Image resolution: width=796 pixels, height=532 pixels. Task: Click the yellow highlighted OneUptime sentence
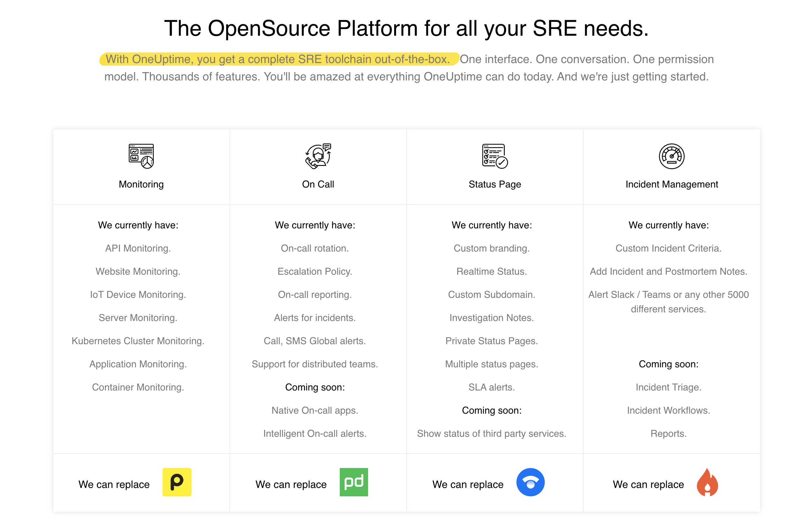(278, 60)
